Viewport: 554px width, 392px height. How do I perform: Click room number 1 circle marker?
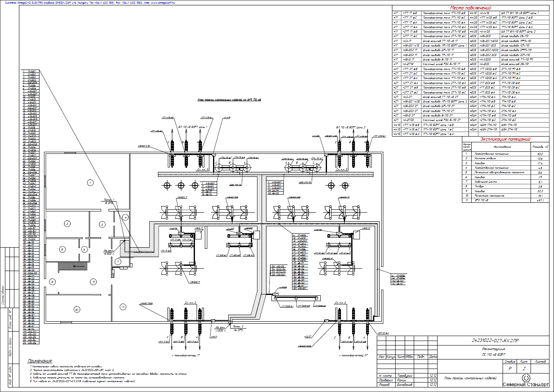[x=90, y=183]
